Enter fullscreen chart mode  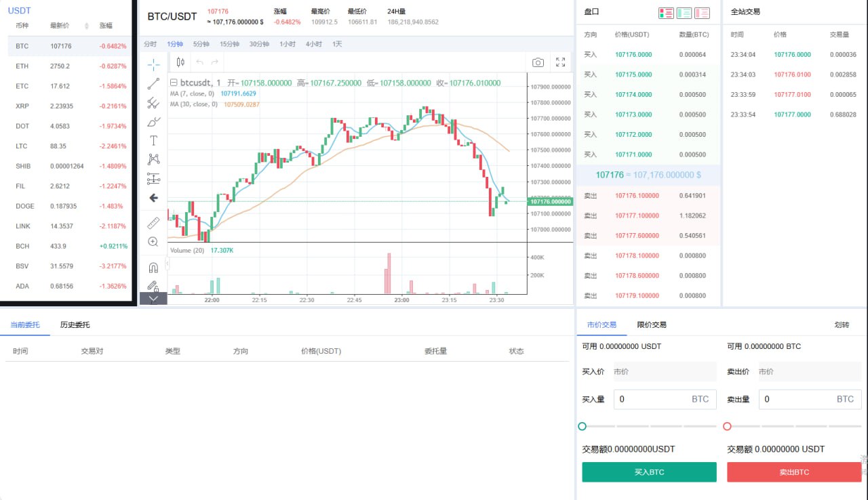(561, 62)
